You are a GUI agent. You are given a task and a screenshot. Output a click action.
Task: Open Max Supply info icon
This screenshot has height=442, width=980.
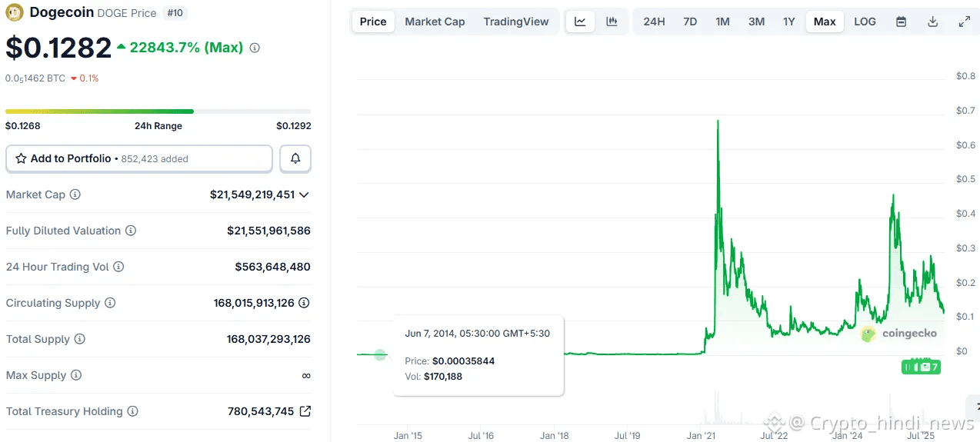pyautogui.click(x=75, y=375)
